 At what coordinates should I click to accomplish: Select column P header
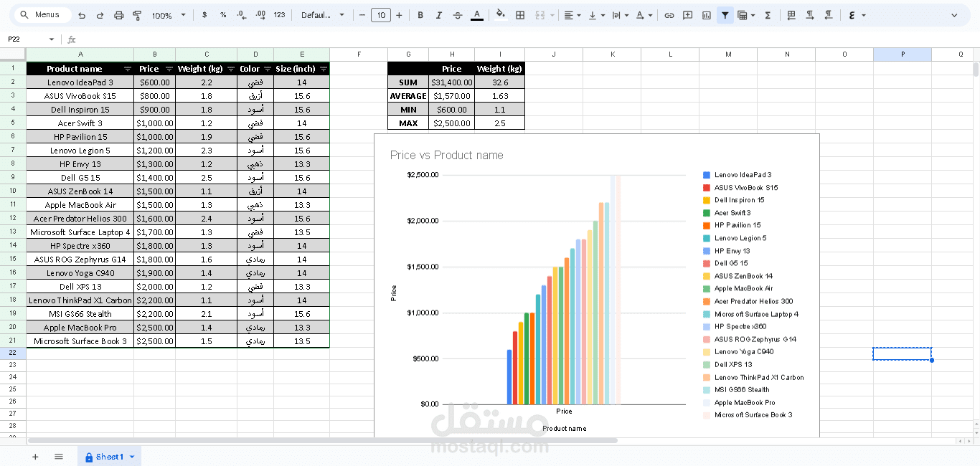click(903, 54)
